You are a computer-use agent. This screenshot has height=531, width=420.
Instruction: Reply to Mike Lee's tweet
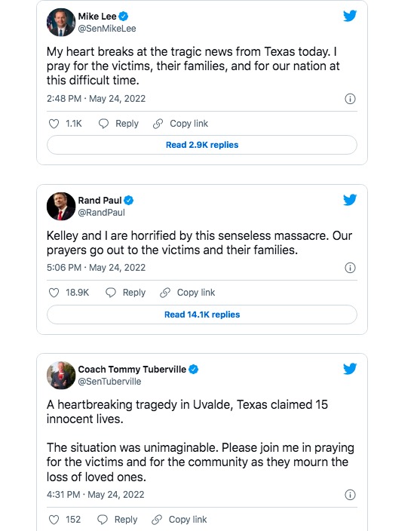(118, 124)
